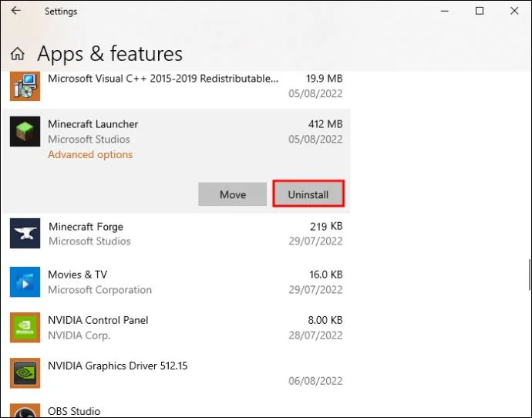The width and height of the screenshot is (532, 418).
Task: Click the vertical scrollbar thumb
Action: (x=529, y=275)
